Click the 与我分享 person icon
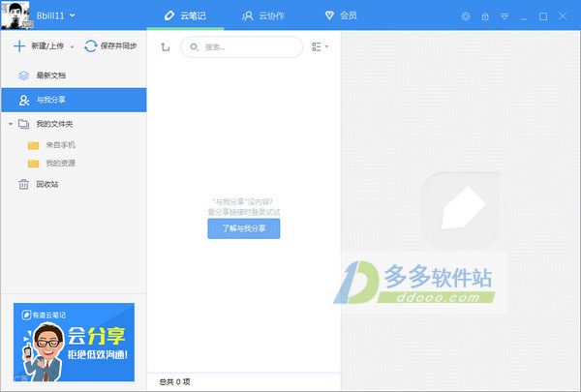The image size is (581, 392). (24, 100)
